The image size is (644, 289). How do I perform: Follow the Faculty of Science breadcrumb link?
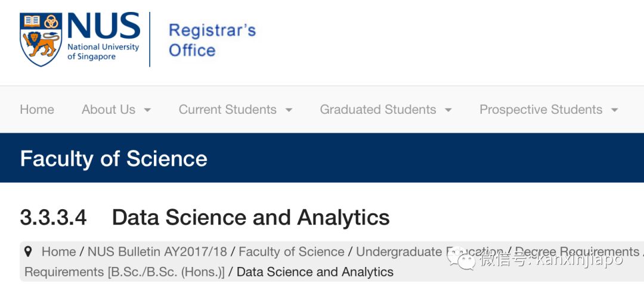tap(291, 252)
